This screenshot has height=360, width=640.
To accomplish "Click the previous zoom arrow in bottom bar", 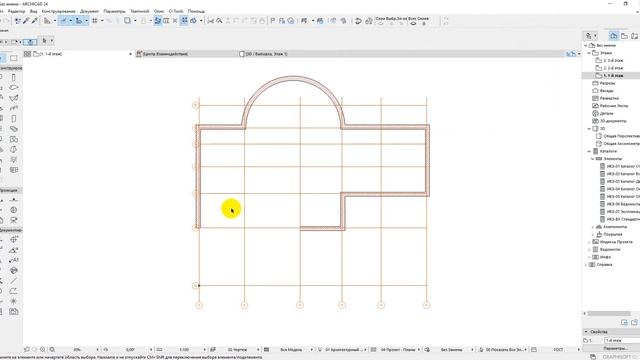I will pyautogui.click(x=27, y=350).
